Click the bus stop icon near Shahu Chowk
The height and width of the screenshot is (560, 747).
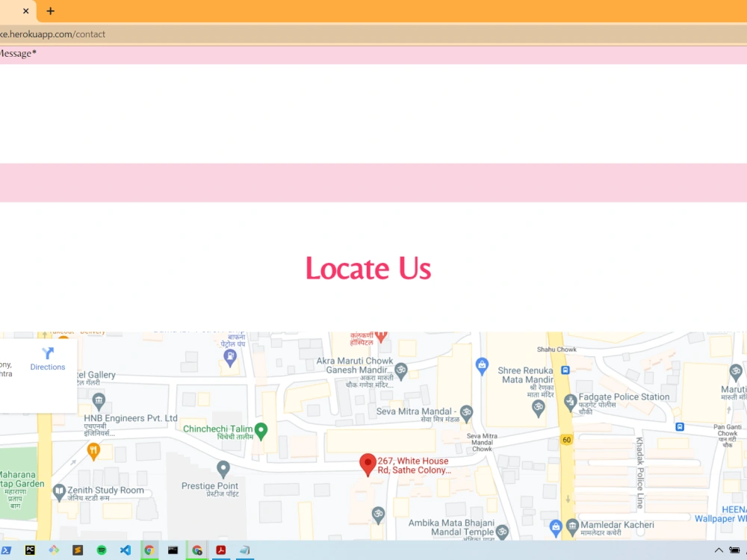pos(565,370)
